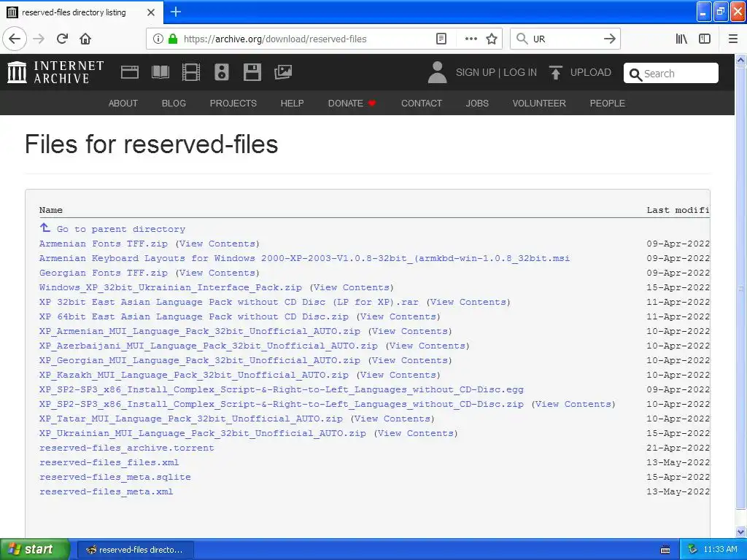The width and height of the screenshot is (747, 560).
Task: Click the browser search box containing UR
Action: click(565, 39)
